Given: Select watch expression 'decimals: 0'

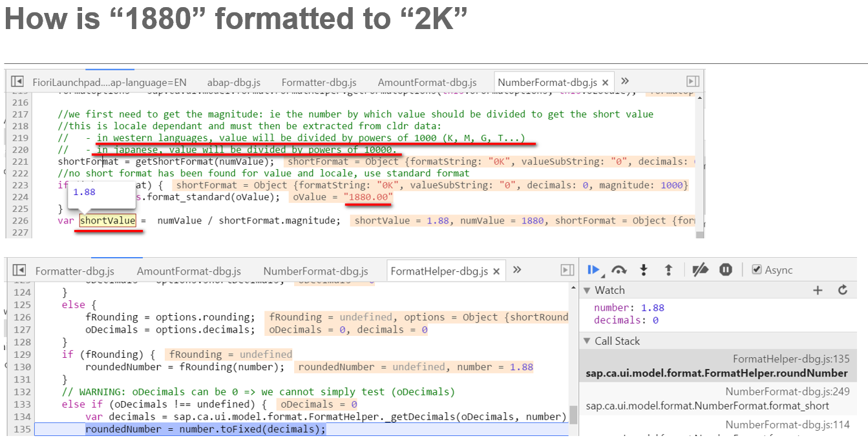Looking at the screenshot, I should pyautogui.click(x=626, y=320).
